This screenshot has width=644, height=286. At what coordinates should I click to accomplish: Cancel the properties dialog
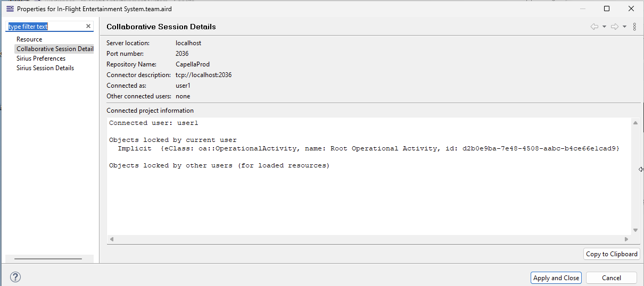pyautogui.click(x=611, y=277)
